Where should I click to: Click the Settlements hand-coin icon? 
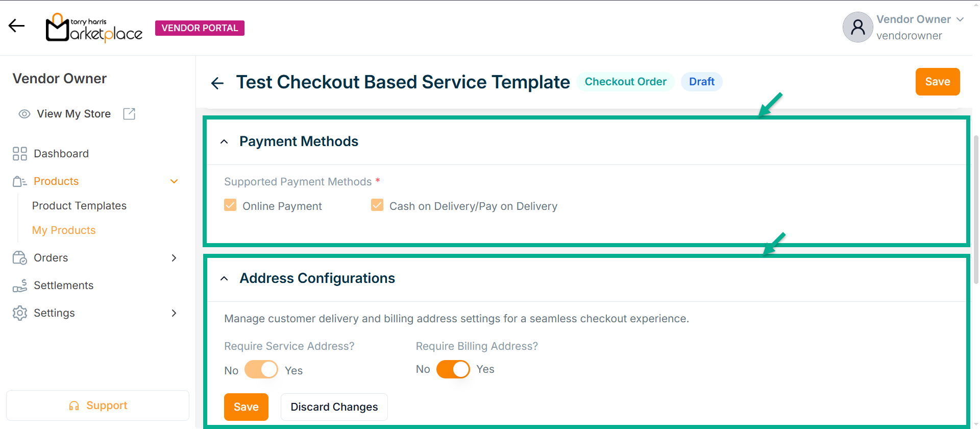20,285
